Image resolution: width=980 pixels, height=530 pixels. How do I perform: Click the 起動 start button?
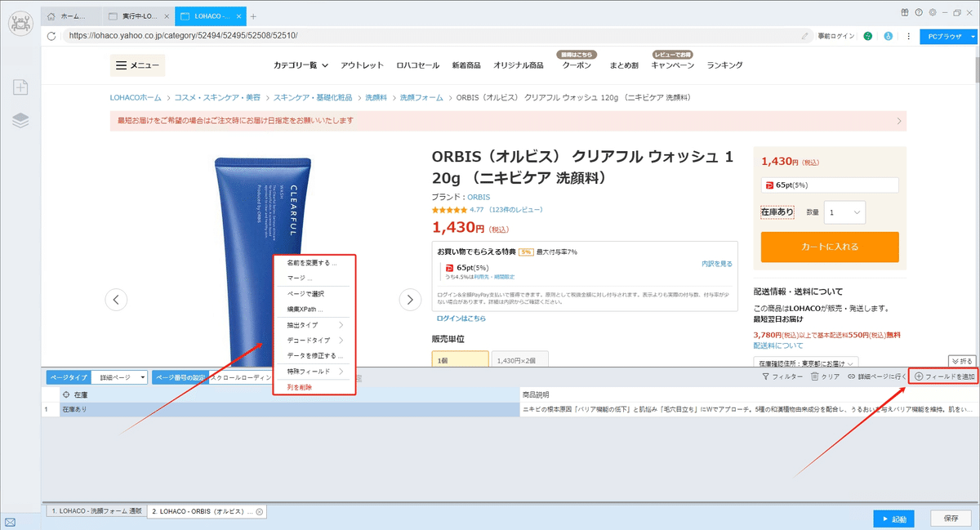point(893,519)
